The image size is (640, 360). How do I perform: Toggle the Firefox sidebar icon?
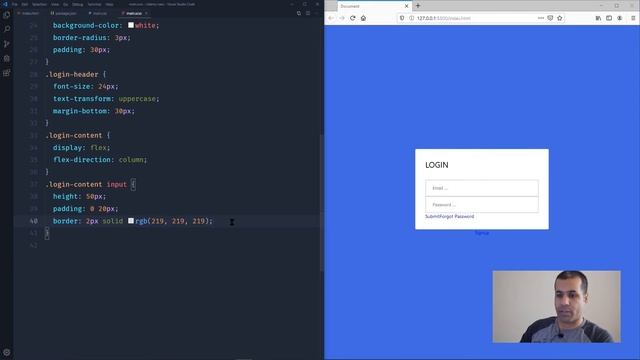click(609, 18)
